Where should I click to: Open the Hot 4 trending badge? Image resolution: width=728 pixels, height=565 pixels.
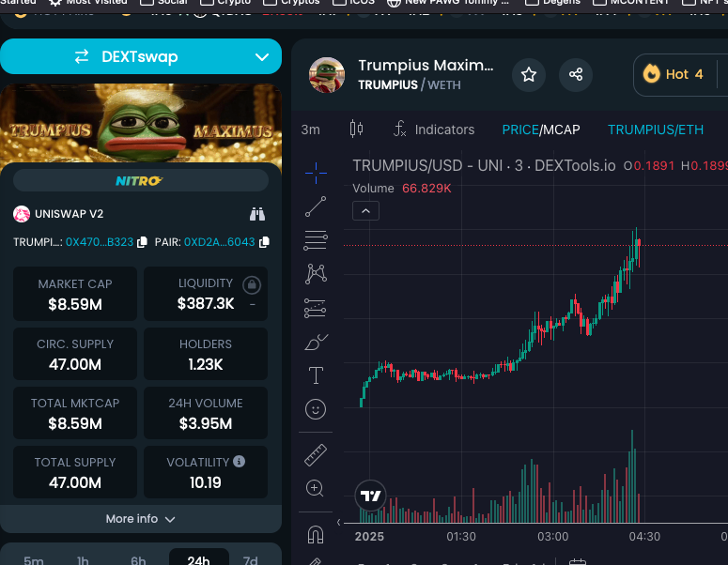[674, 74]
